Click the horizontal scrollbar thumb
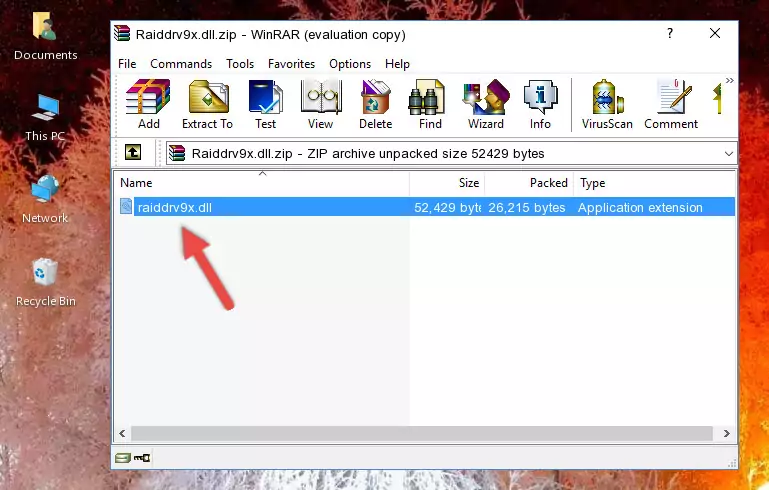This screenshot has height=490, width=769. [422, 433]
